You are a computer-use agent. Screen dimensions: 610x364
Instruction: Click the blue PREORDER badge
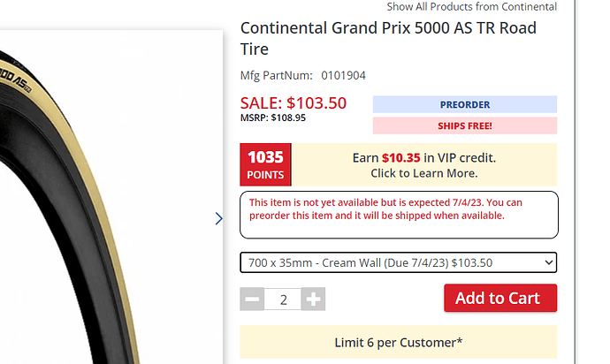pos(464,104)
